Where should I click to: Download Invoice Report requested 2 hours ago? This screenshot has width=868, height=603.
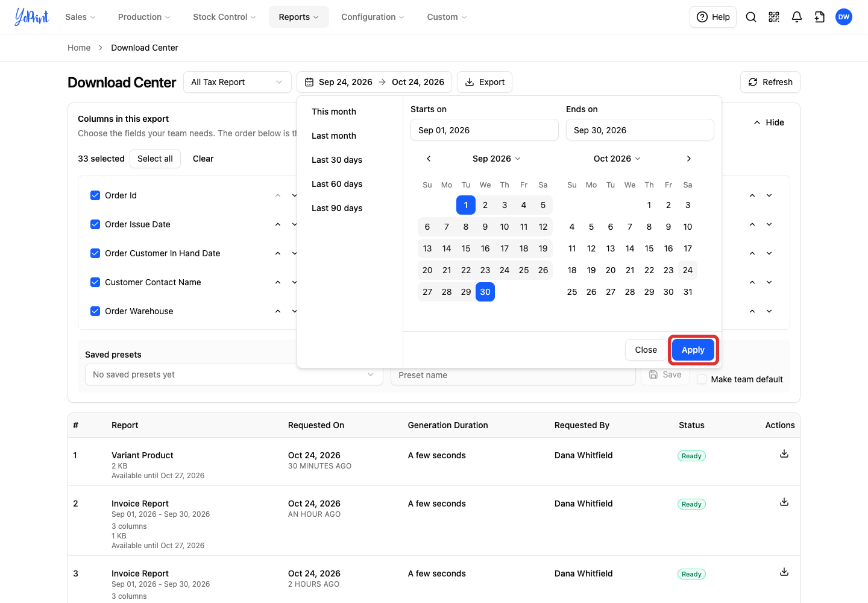(x=784, y=572)
